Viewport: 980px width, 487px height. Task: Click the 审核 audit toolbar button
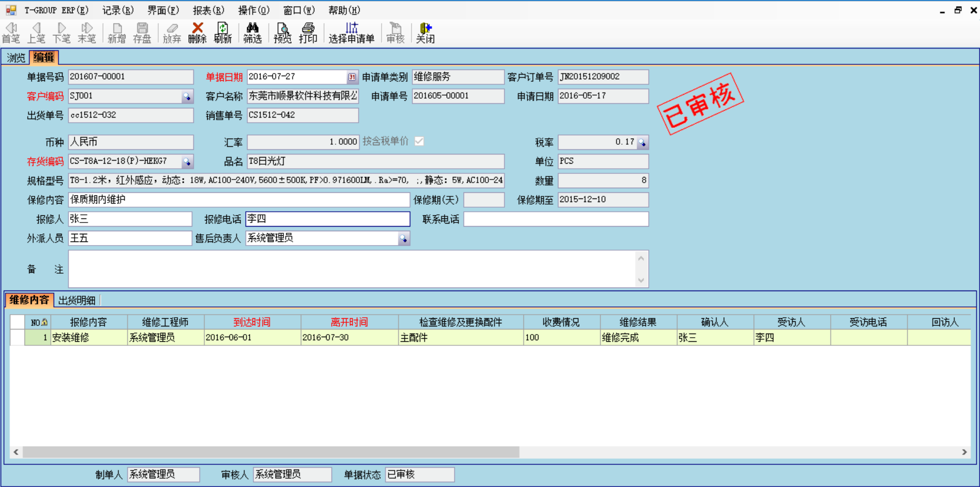pos(395,33)
